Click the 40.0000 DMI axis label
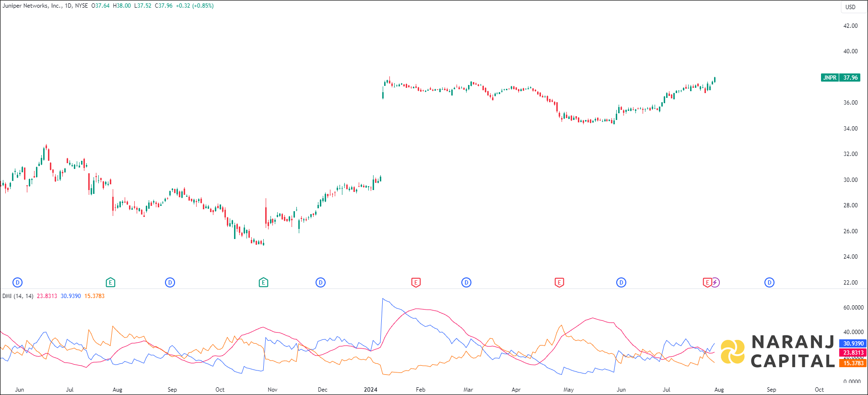Viewport: 868px width, 395px height. click(854, 332)
